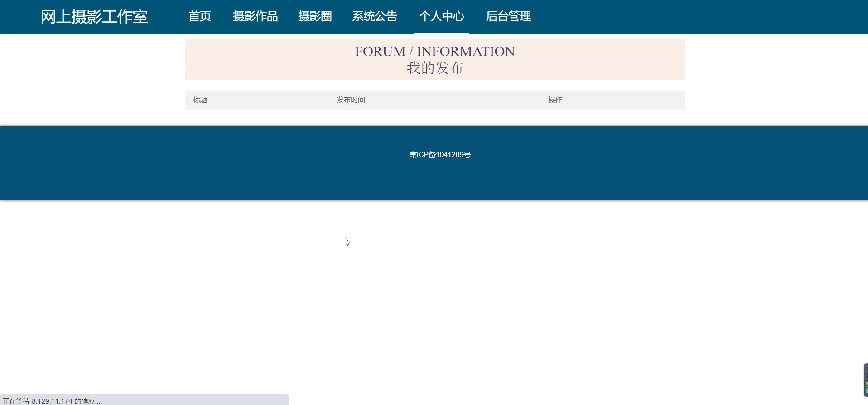Image resolution: width=868 pixels, height=405 pixels.
Task: Click the browser status text 正在等待 8.129.11.174
Action: 52,401
